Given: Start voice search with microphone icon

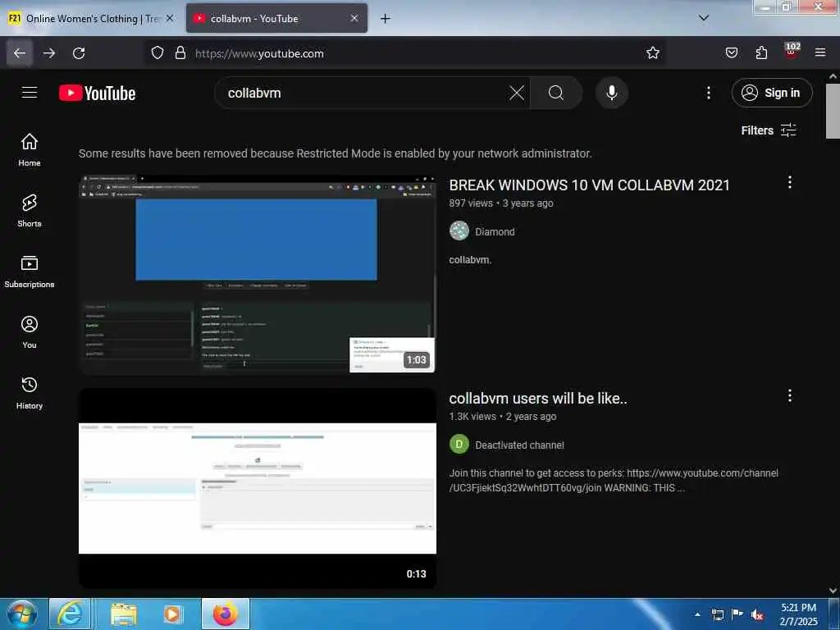Looking at the screenshot, I should 611,93.
